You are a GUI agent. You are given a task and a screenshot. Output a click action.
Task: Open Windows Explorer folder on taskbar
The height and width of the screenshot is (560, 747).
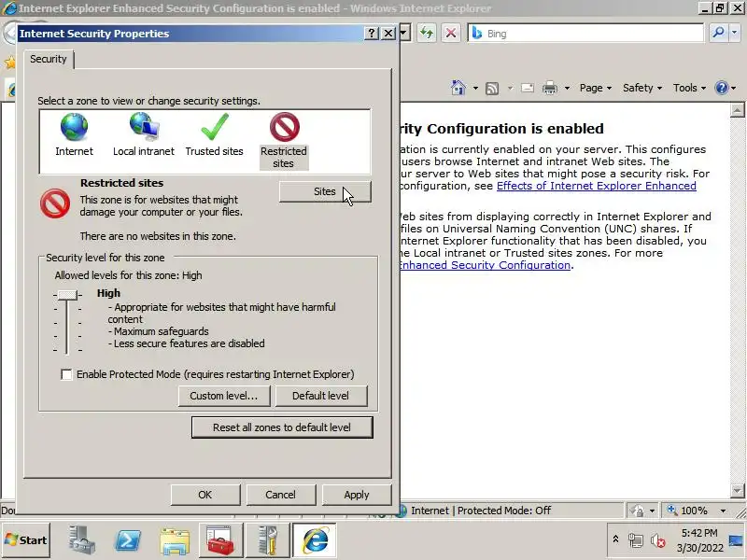[175, 540]
